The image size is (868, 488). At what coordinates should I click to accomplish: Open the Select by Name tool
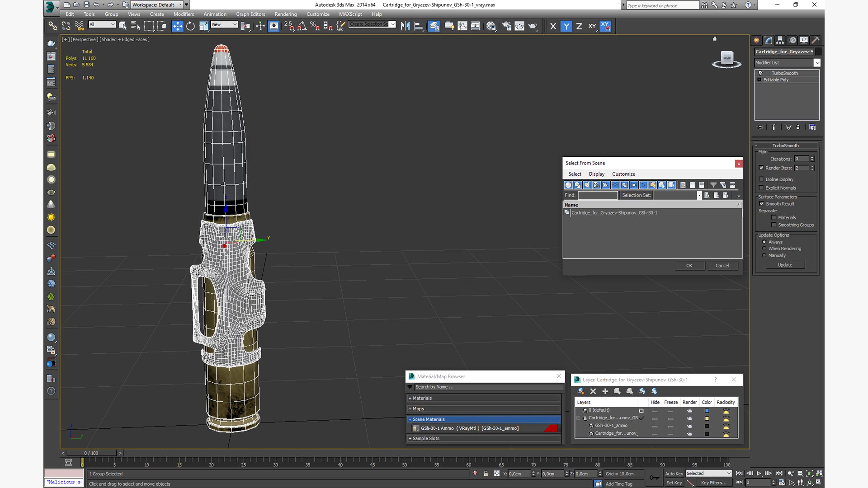[x=135, y=26]
